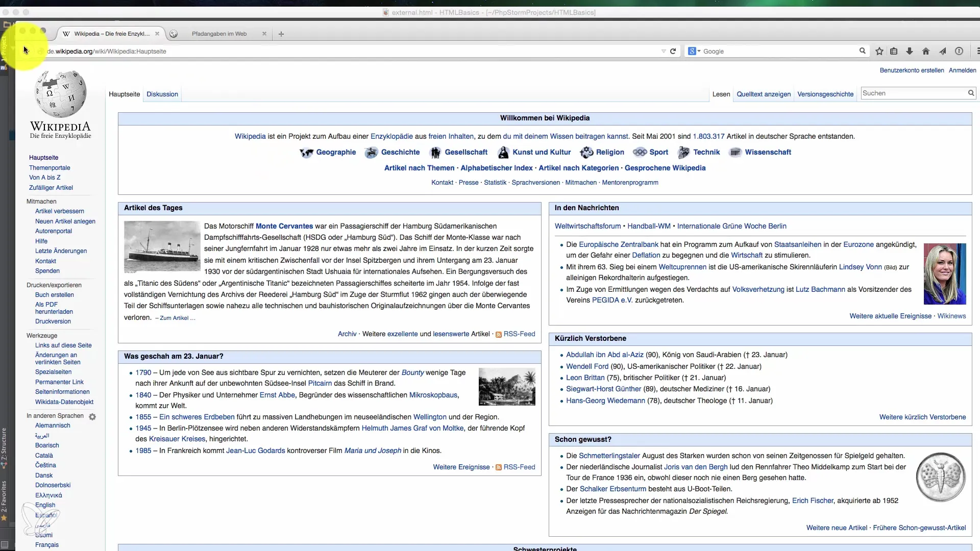980x551 pixels.
Task: Click Weitere kürzlich Verstorbene link
Action: [x=922, y=417]
